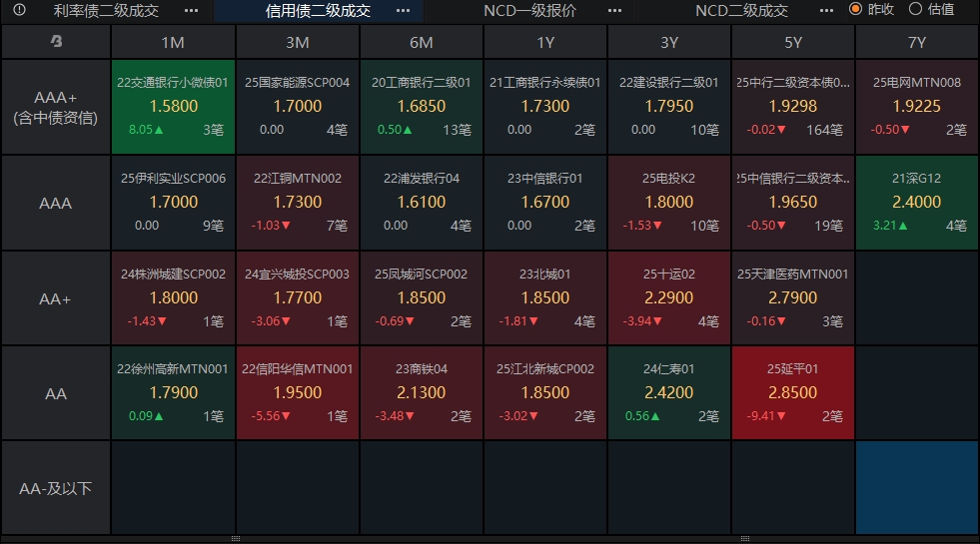Image resolution: width=980 pixels, height=544 pixels.
Task: Click the 5Y column header
Action: point(792,42)
